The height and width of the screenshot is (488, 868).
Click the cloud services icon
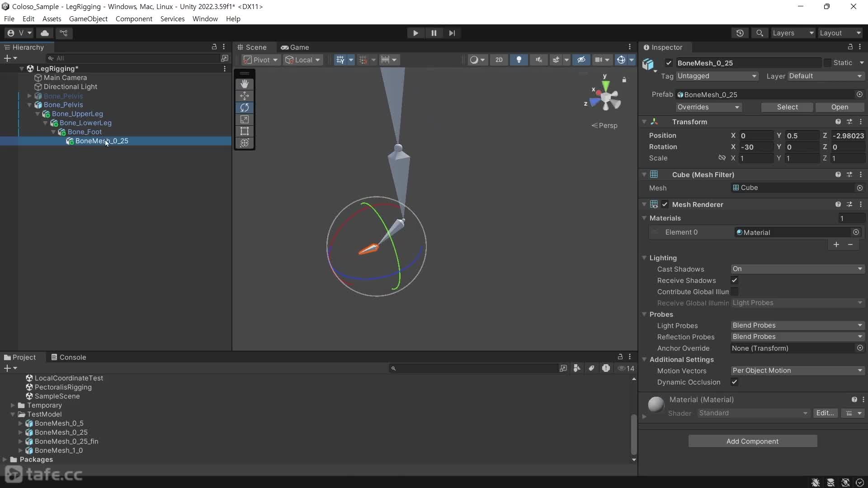(x=45, y=33)
